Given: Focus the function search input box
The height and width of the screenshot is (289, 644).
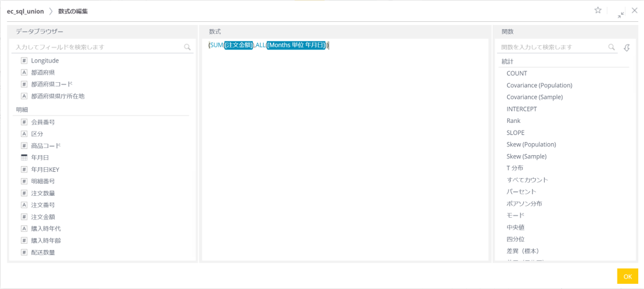Looking at the screenshot, I should pos(552,47).
